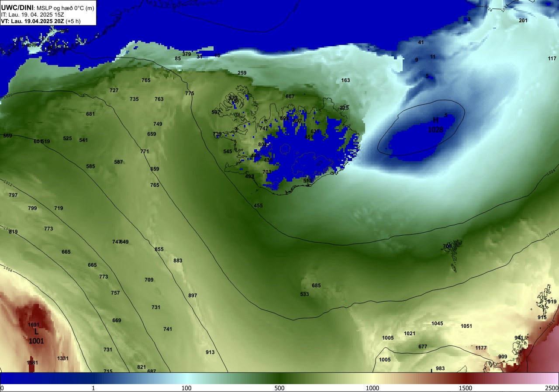
Task: Click the 163 height value
Action: coord(345,80)
